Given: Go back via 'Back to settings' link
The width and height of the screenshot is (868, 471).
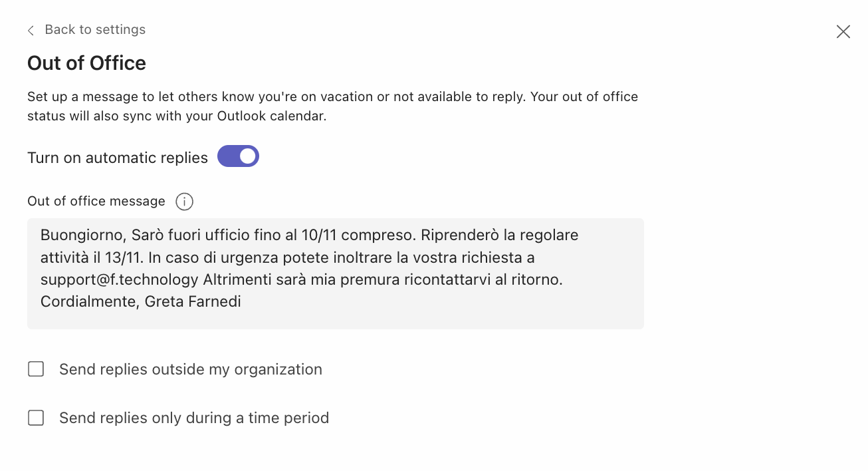Looking at the screenshot, I should 95,30.
